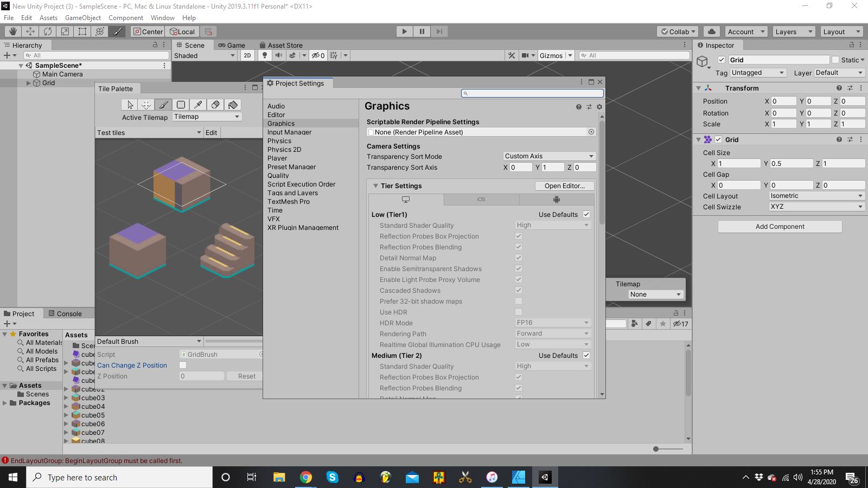Image resolution: width=868 pixels, height=488 pixels.
Task: Open Cell Layout Isometric dropdown
Action: coord(816,196)
